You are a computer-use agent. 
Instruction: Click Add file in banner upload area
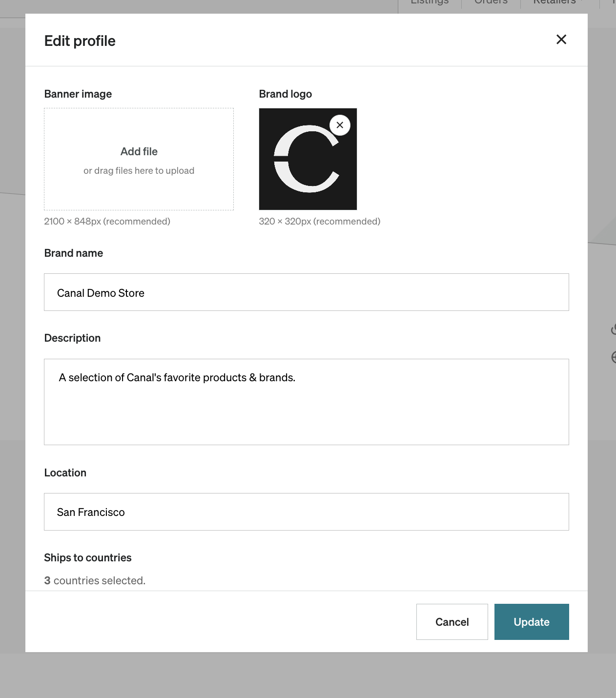[139, 152]
